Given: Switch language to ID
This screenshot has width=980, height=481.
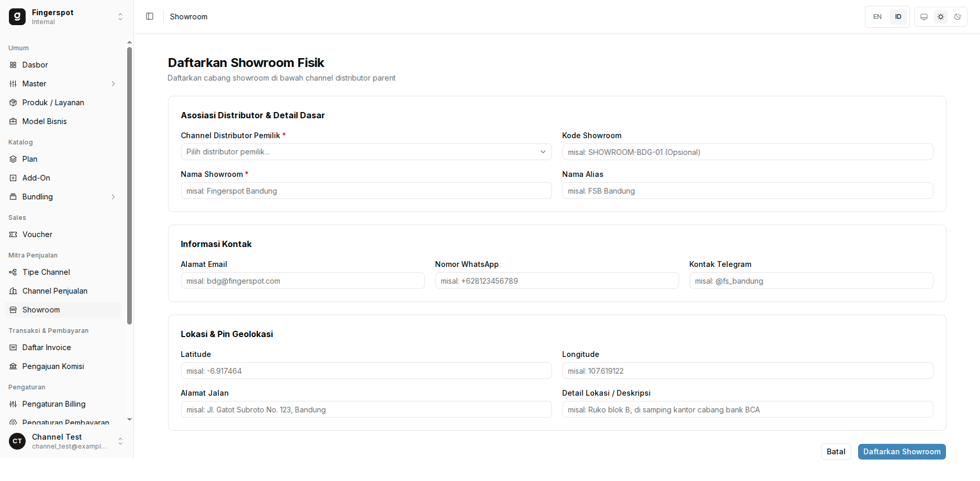Looking at the screenshot, I should point(898,17).
